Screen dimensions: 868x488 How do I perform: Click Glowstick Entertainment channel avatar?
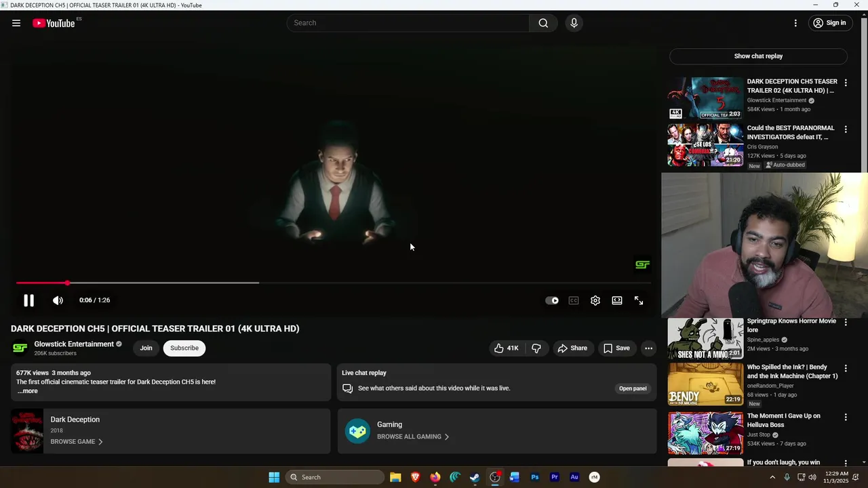[x=20, y=348]
